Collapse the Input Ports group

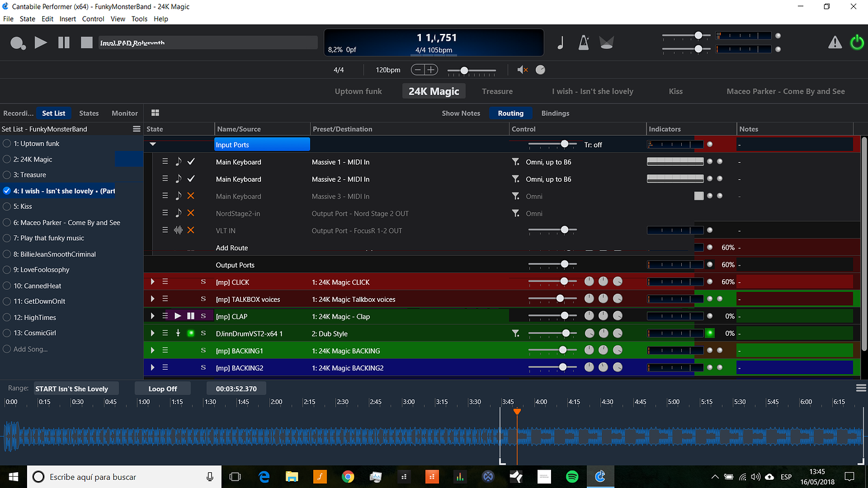click(152, 143)
